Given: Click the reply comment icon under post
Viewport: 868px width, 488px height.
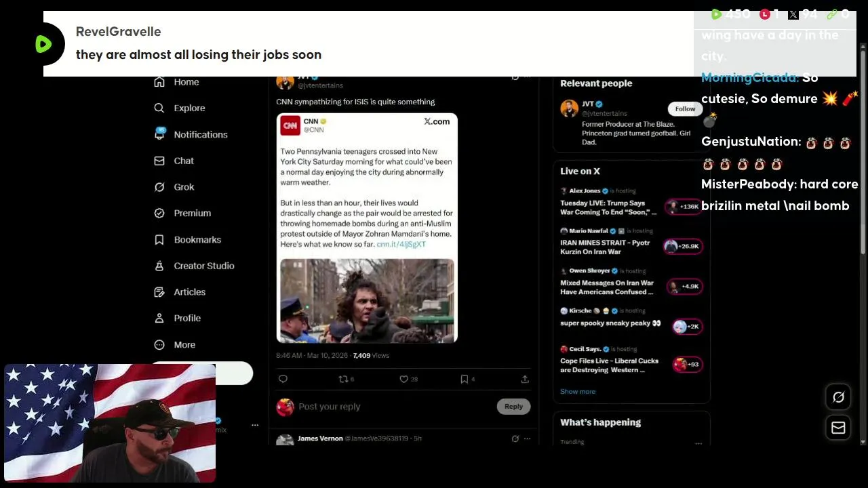Looking at the screenshot, I should [283, 379].
